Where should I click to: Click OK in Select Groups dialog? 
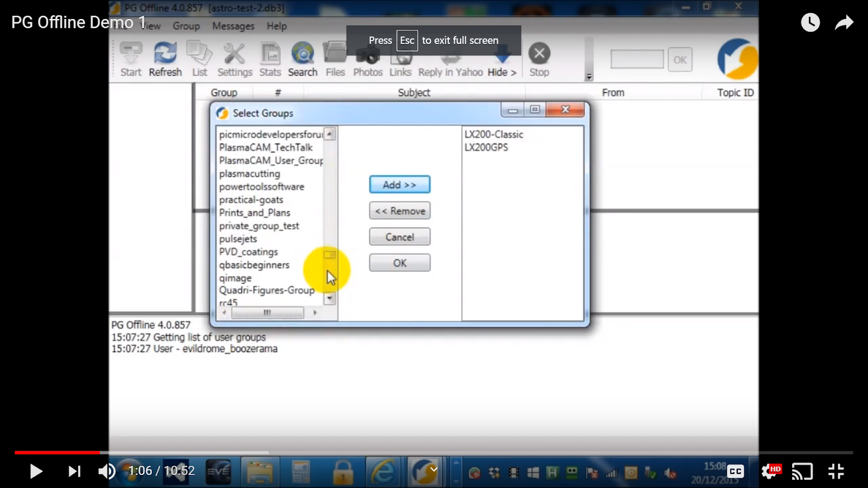(400, 262)
